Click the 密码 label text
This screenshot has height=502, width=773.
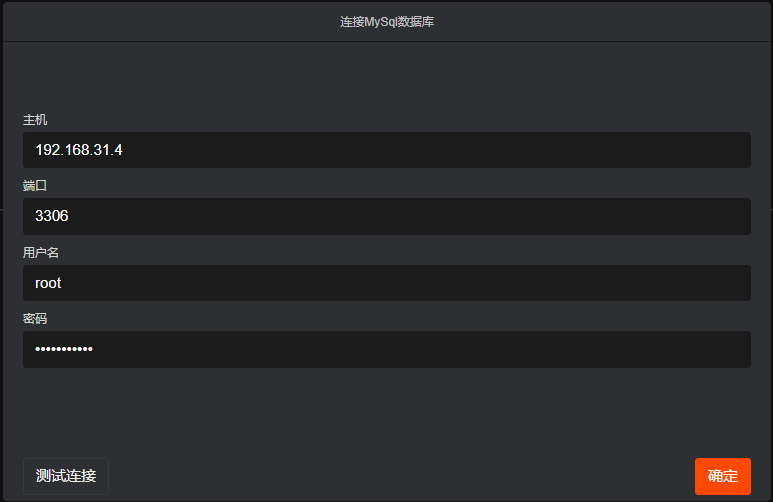pos(35,318)
